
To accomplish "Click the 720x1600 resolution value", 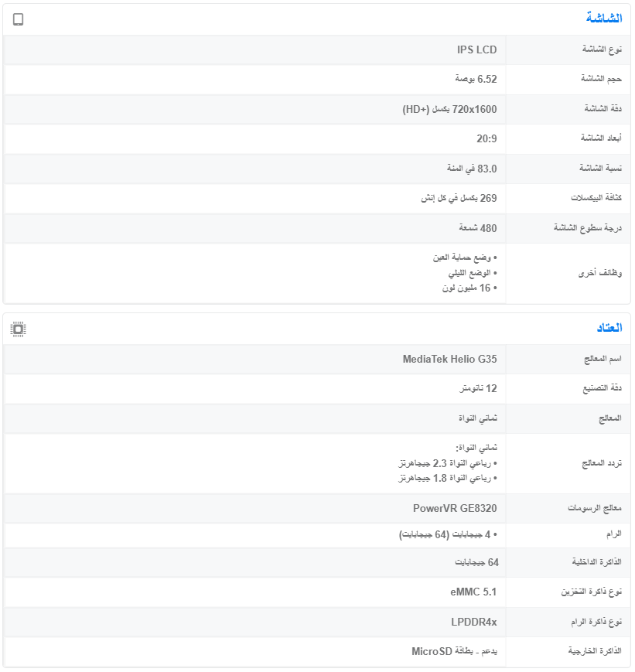I will point(449,109).
